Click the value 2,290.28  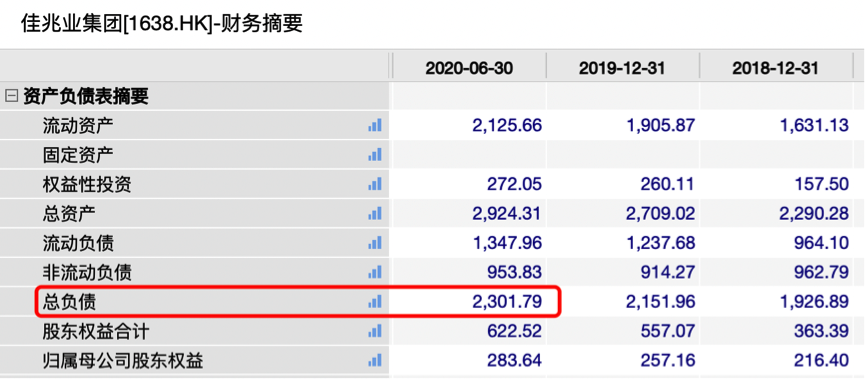tap(814, 213)
